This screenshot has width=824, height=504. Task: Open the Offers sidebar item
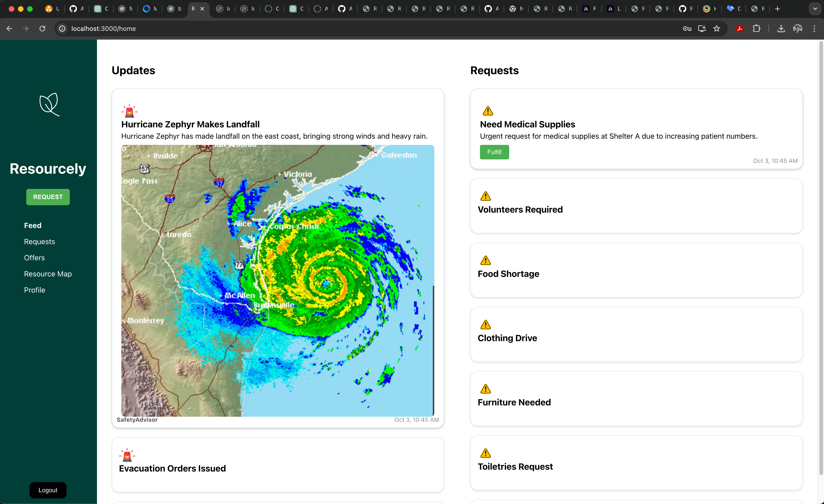[35, 258]
